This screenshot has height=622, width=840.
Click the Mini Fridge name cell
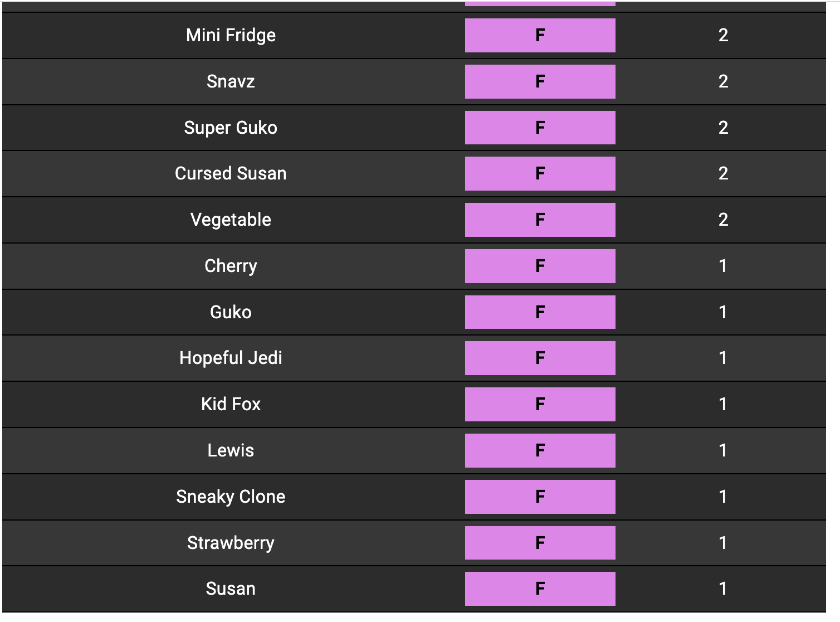tap(231, 35)
